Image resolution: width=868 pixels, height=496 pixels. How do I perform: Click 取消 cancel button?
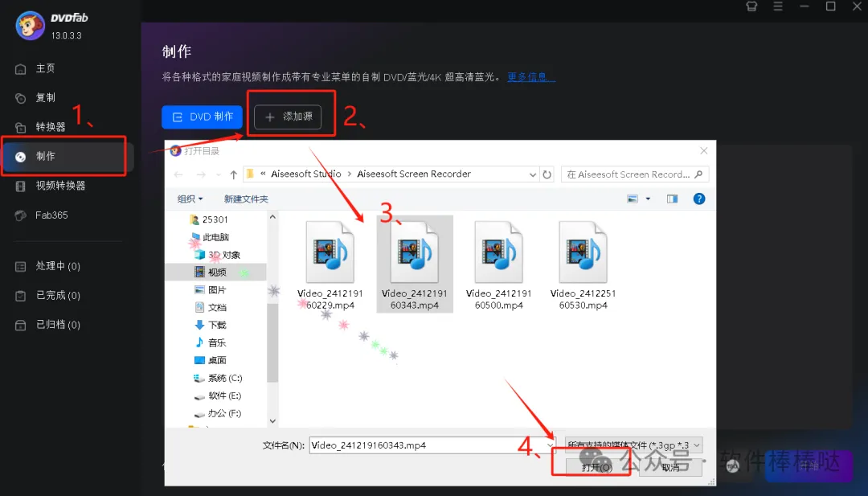(670, 468)
